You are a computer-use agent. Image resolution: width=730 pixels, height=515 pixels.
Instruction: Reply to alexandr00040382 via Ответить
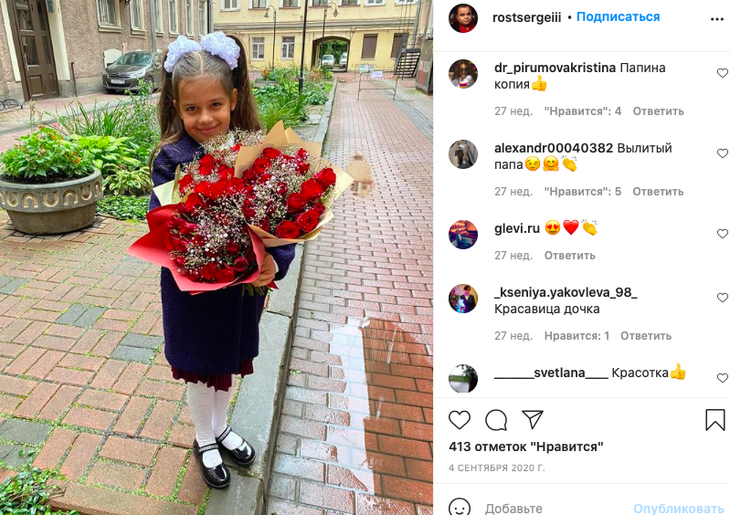pos(658,191)
